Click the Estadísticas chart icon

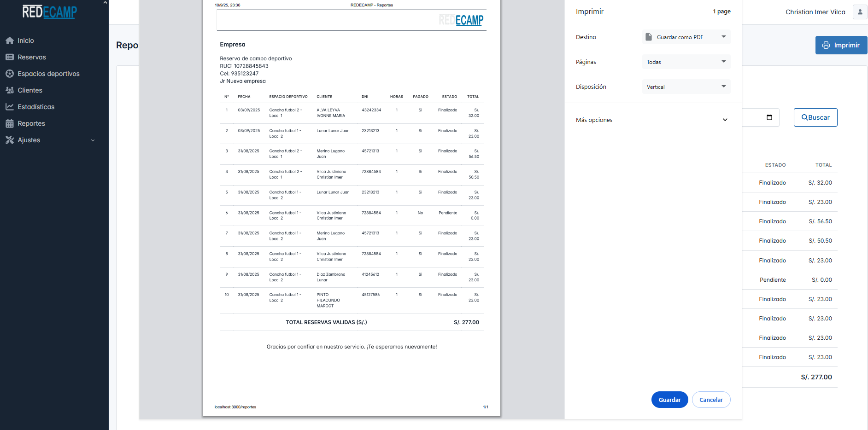pyautogui.click(x=10, y=107)
